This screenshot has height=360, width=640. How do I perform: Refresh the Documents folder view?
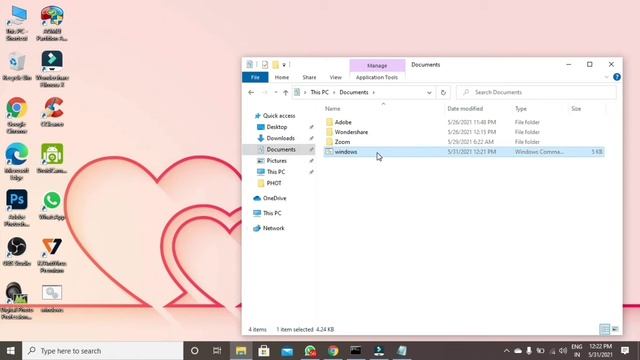(x=443, y=93)
